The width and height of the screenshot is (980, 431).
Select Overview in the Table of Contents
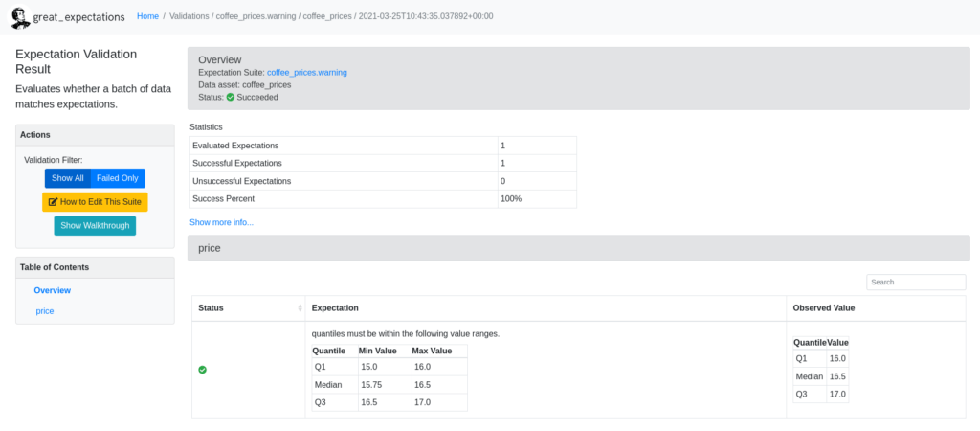[x=52, y=290]
